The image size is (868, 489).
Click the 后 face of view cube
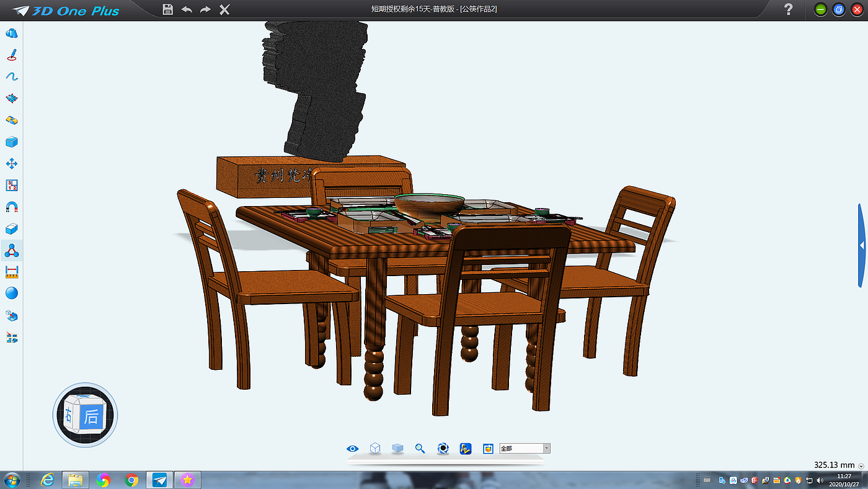tap(92, 417)
